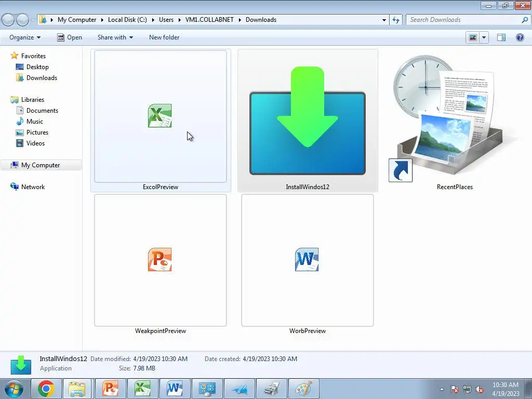Viewport: 532px width, 399px height.
Task: Click the Action Center flag icon
Action: [454, 389]
